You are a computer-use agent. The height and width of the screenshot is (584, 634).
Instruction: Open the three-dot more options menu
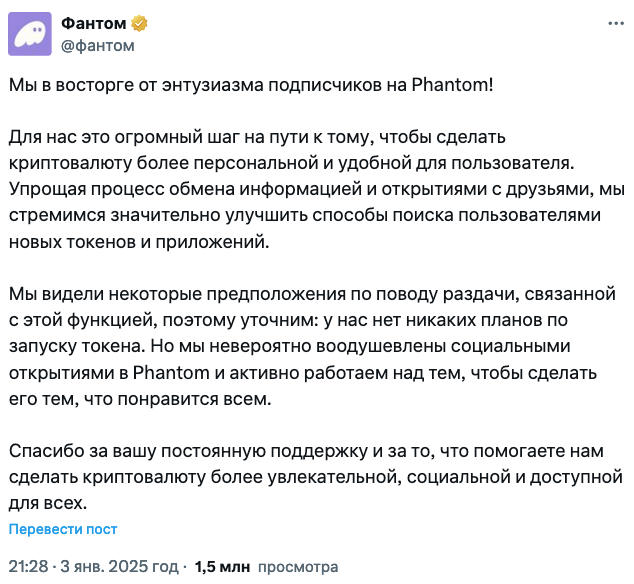coord(616,23)
